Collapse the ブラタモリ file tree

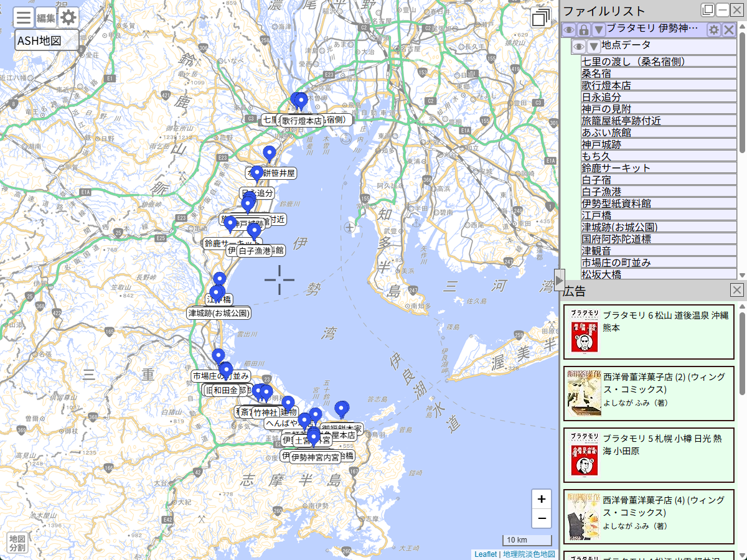click(x=598, y=30)
